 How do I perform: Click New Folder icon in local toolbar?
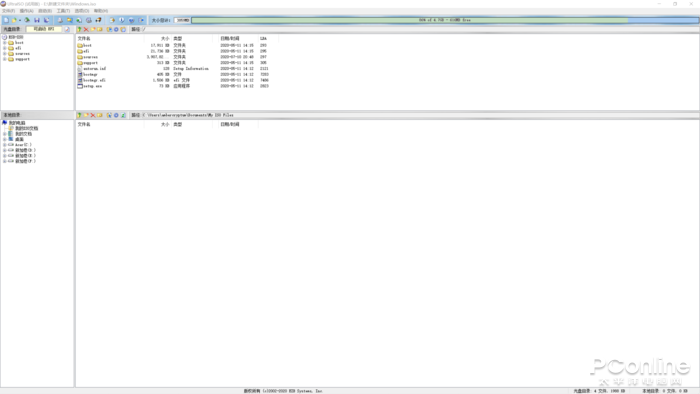pos(86,115)
